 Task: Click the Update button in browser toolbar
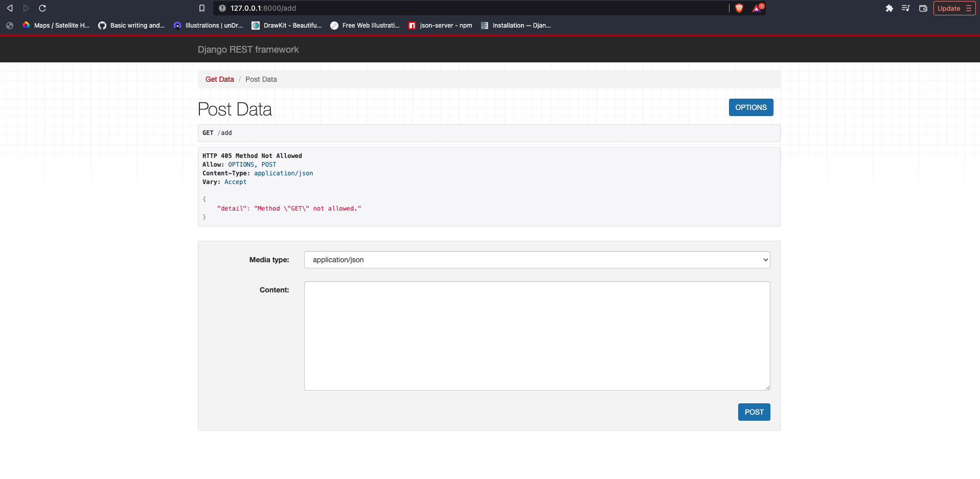(954, 8)
